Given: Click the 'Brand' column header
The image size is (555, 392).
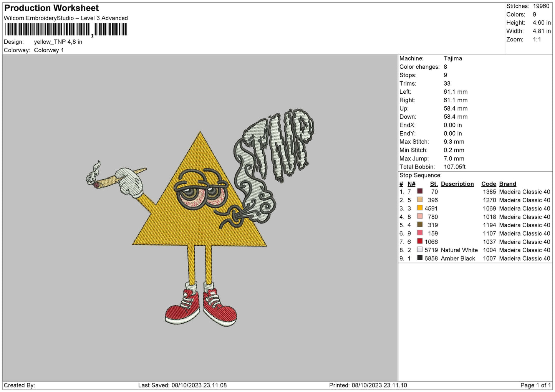Looking at the screenshot, I should click(x=508, y=184).
